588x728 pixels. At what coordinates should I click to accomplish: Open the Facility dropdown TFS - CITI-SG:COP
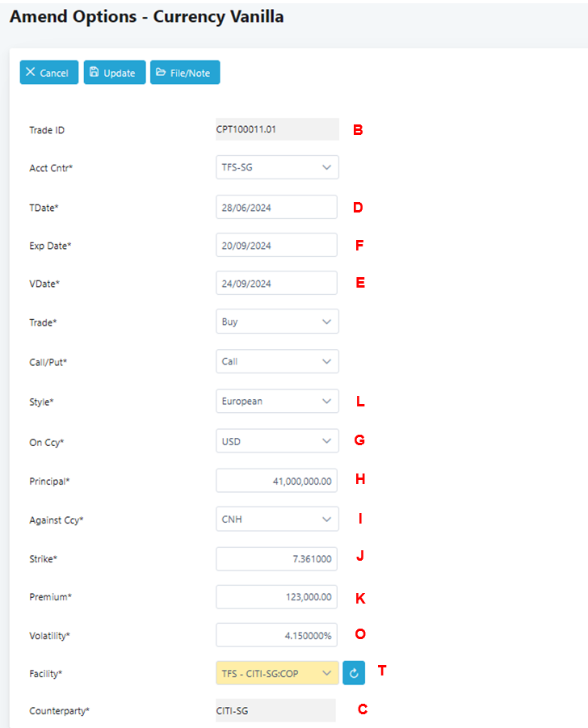point(277,673)
